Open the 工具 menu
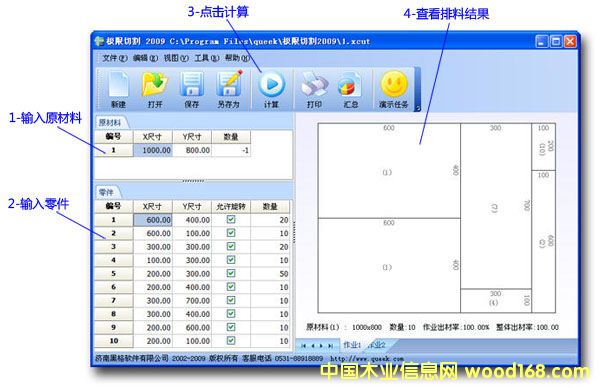This screenshot has width=600, height=388. pyautogui.click(x=207, y=58)
